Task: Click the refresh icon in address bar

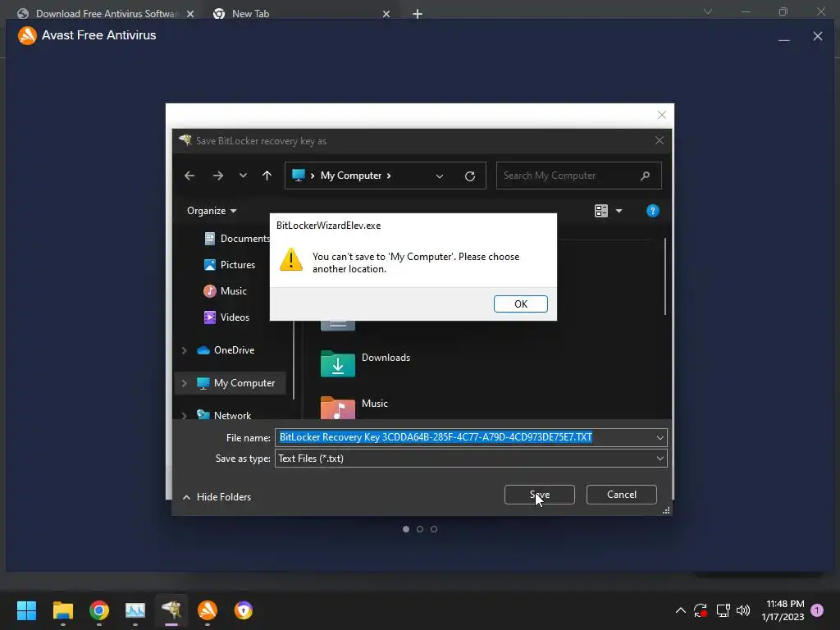Action: tap(470, 176)
